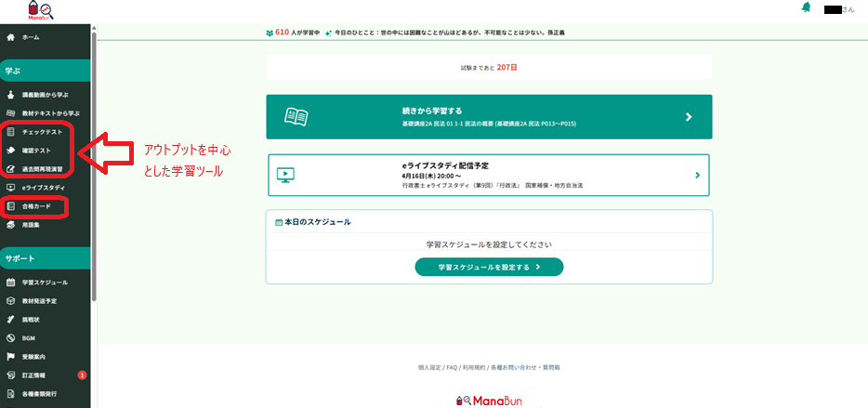Click arrow on 続きから学習する banner
Viewport: 868px width, 408px height.
click(689, 117)
